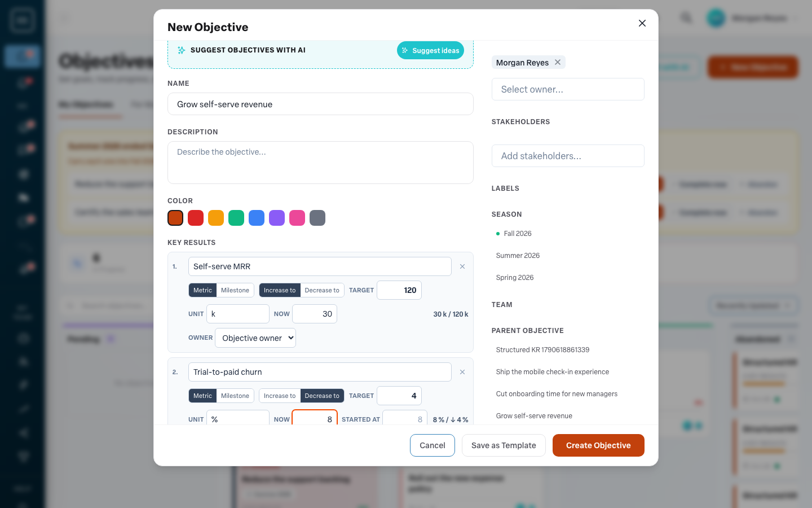The height and width of the screenshot is (508, 812).
Task: Pick the pink color swatch
Action: pos(297,218)
